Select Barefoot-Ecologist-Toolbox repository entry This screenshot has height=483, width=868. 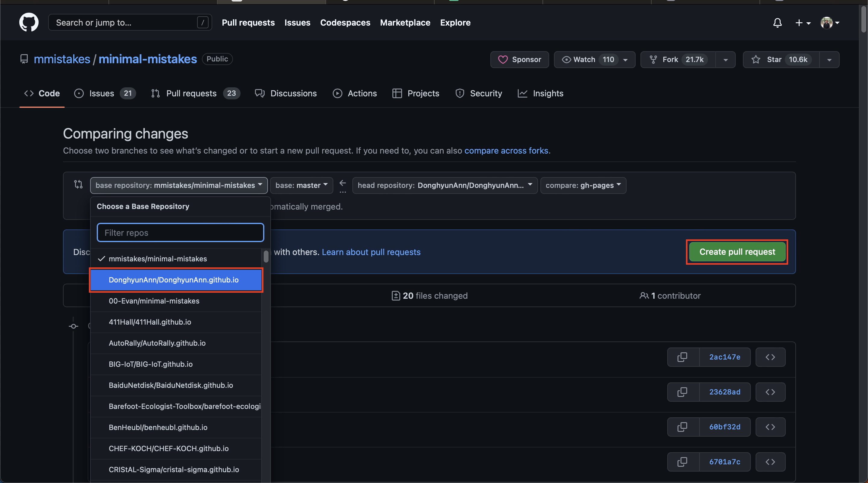click(x=176, y=406)
